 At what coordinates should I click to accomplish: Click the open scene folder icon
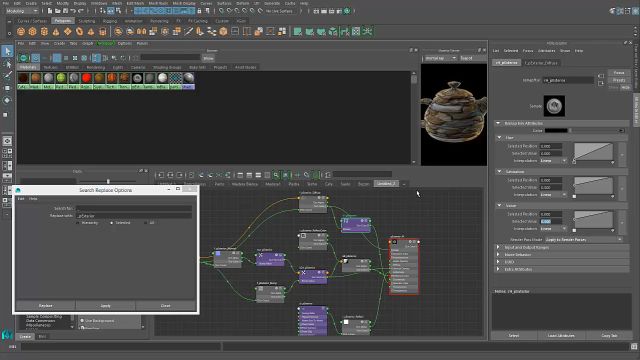[x=58, y=11]
